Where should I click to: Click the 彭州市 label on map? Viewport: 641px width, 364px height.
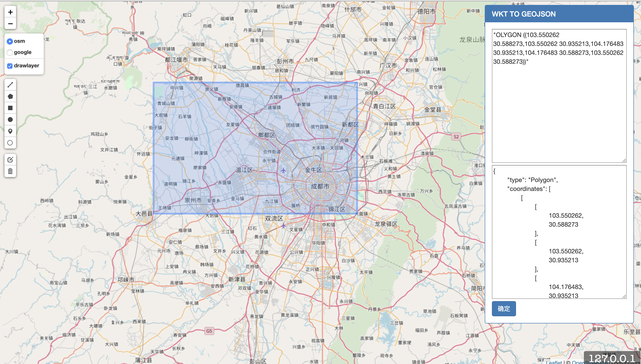tap(285, 61)
